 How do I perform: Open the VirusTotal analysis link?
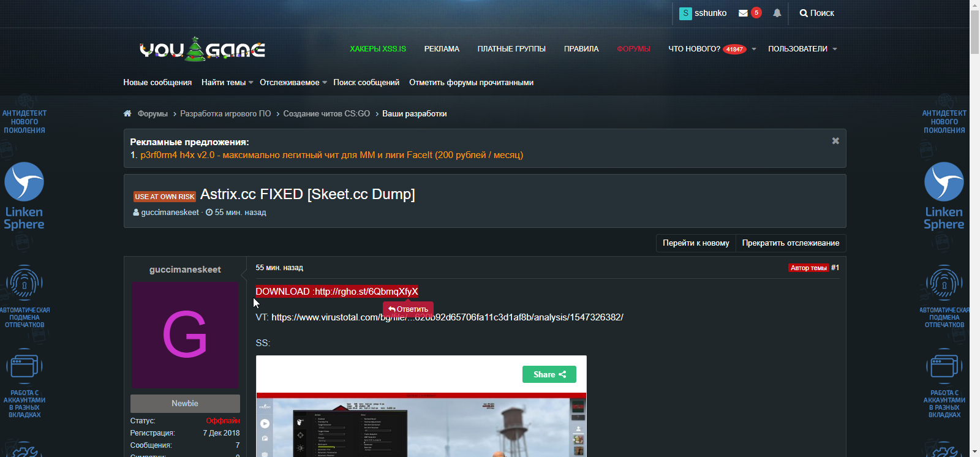point(447,317)
